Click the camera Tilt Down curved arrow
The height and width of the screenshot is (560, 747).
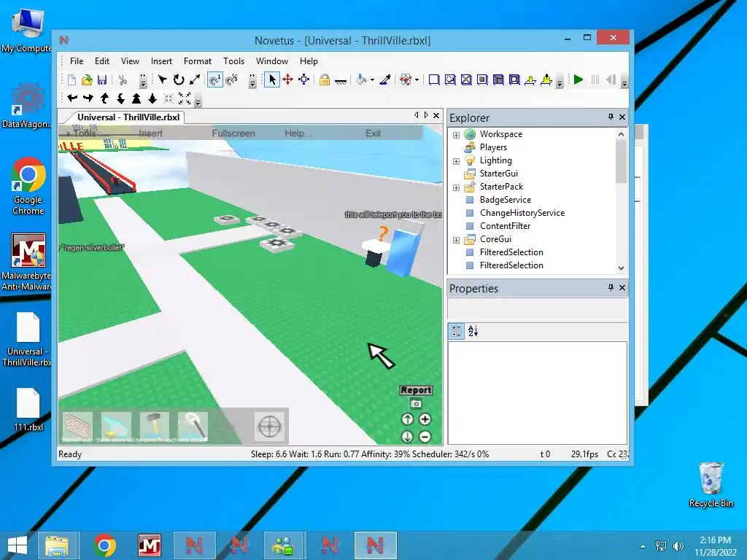click(x=120, y=98)
